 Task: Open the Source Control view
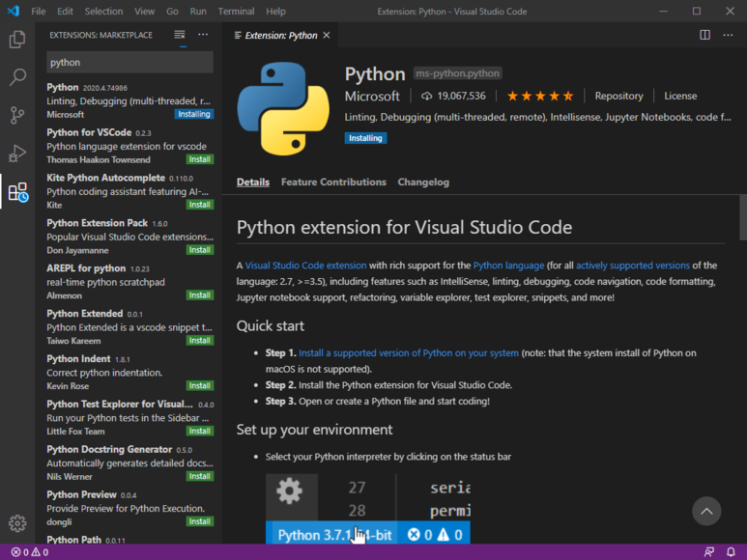(17, 115)
